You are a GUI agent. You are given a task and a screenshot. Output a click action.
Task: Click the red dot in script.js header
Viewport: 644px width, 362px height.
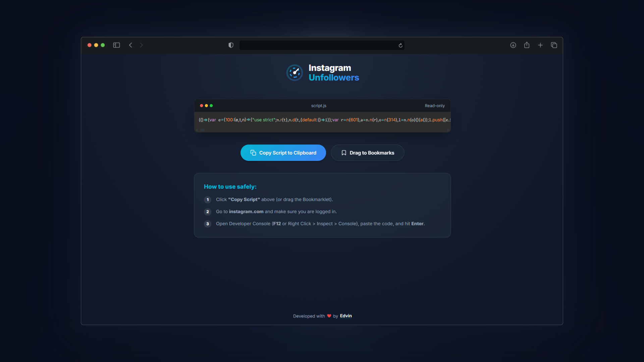click(x=201, y=106)
